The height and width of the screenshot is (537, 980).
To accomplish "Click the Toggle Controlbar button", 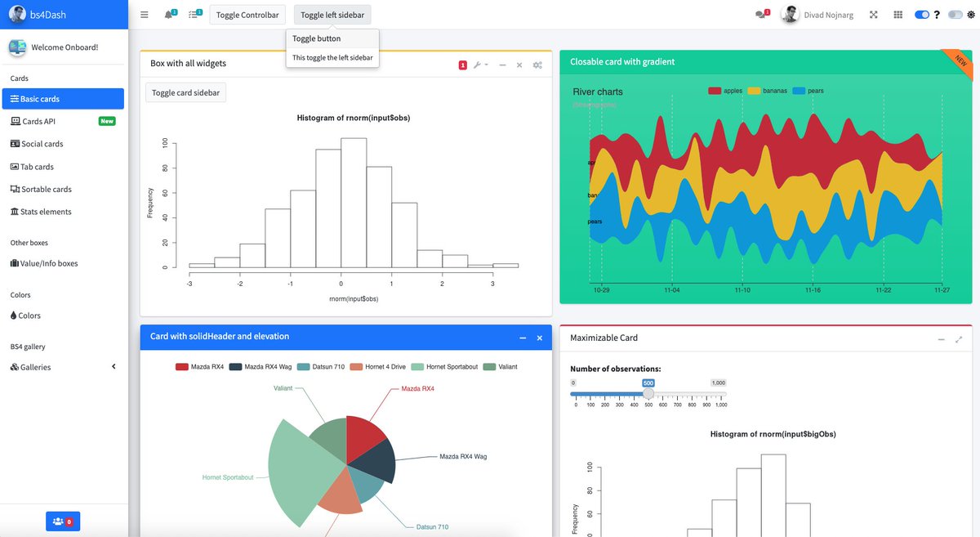I will (247, 15).
